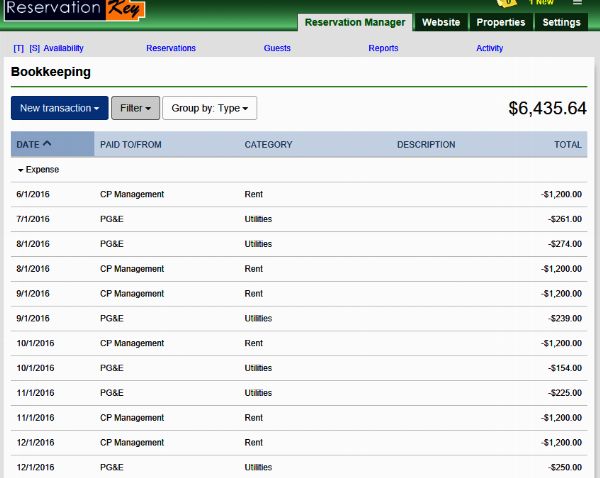
Task: Collapse the Expense group
Action: click(x=20, y=170)
